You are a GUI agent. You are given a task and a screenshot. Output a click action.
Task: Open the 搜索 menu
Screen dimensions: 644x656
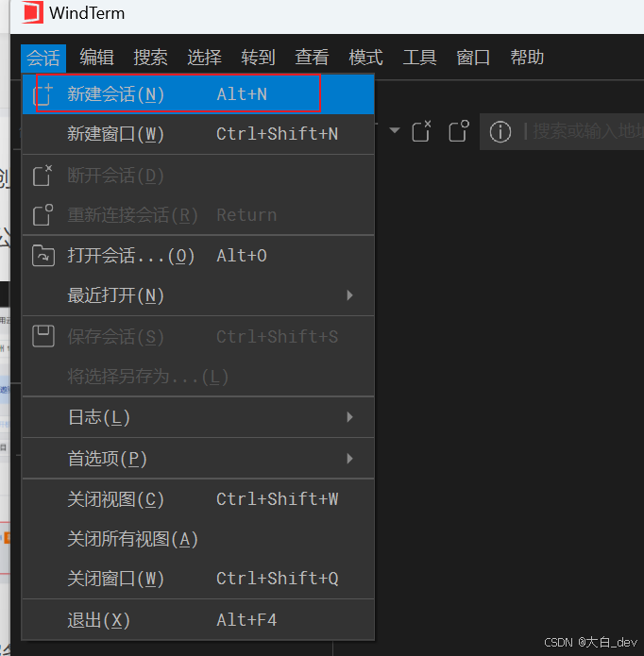(150, 58)
